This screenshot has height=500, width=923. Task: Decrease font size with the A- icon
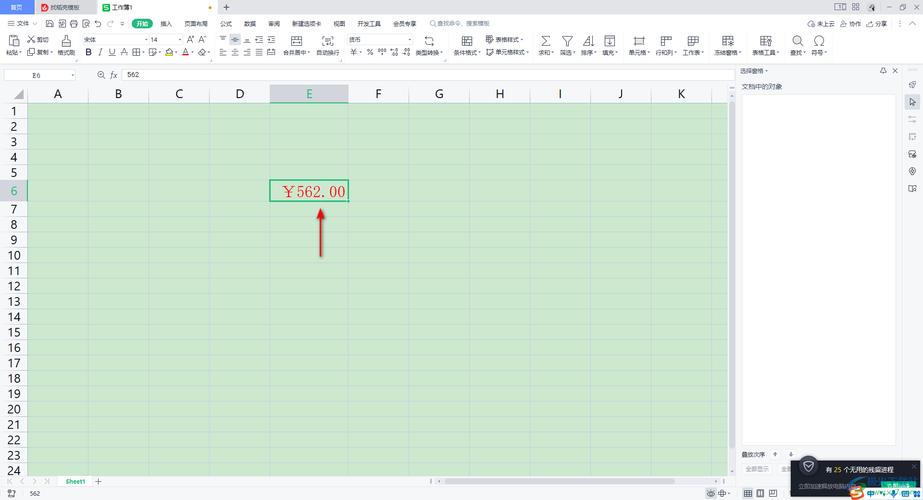pyautogui.click(x=202, y=39)
